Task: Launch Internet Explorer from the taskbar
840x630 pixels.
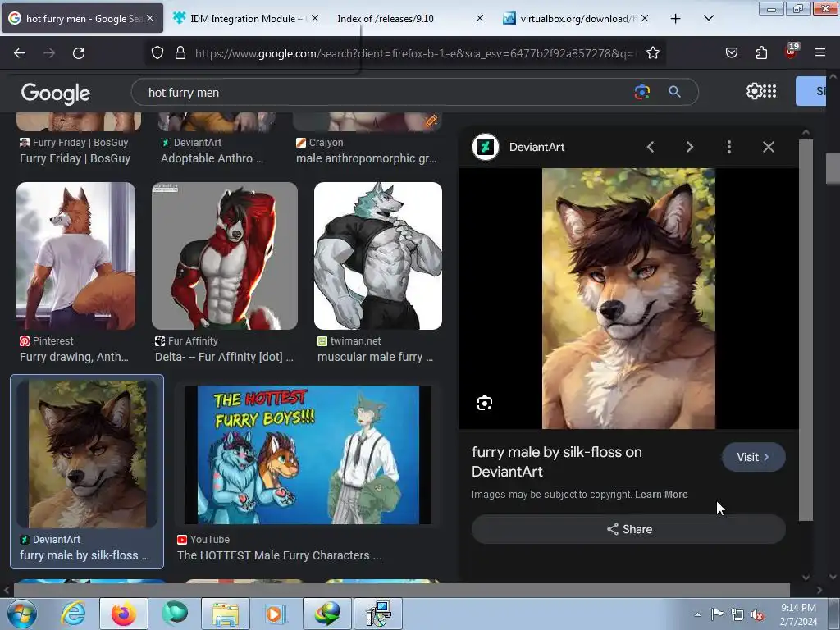Action: point(73,614)
